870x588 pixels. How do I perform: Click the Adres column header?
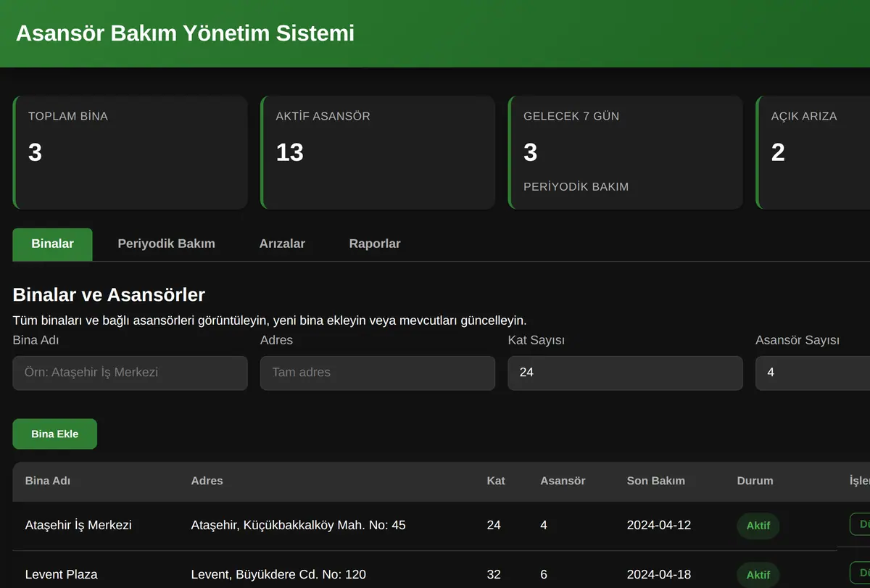coord(207,481)
